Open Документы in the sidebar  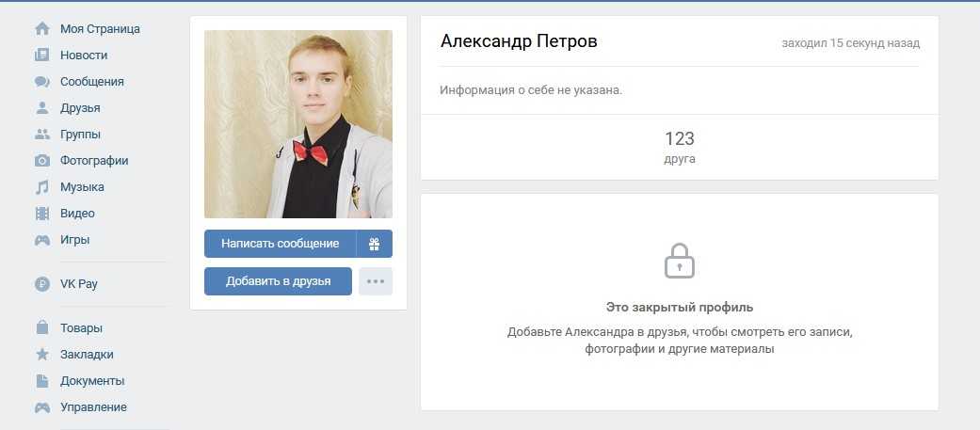[92, 381]
